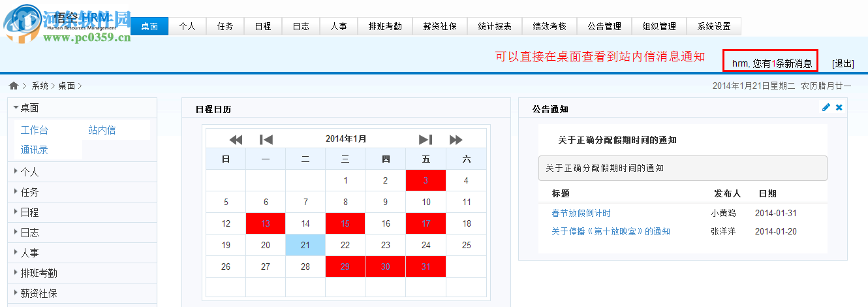This screenshot has height=307, width=868.
Task: Go to previous month in calendar
Action: coord(266,139)
